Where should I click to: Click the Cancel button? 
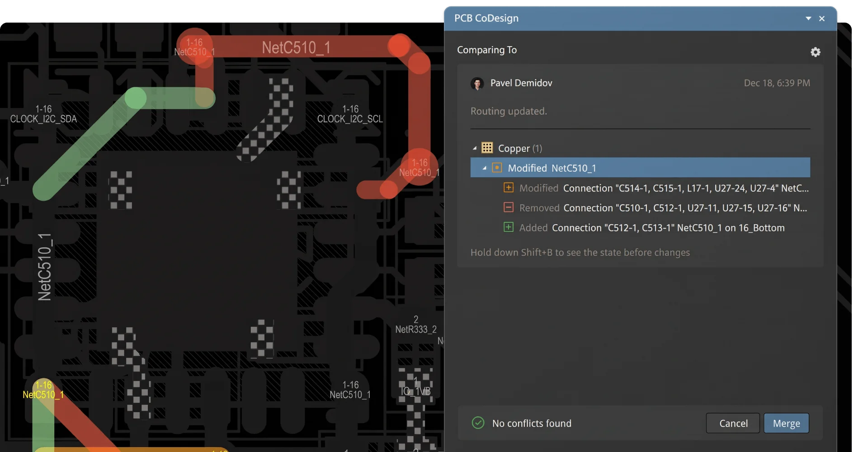(x=733, y=423)
